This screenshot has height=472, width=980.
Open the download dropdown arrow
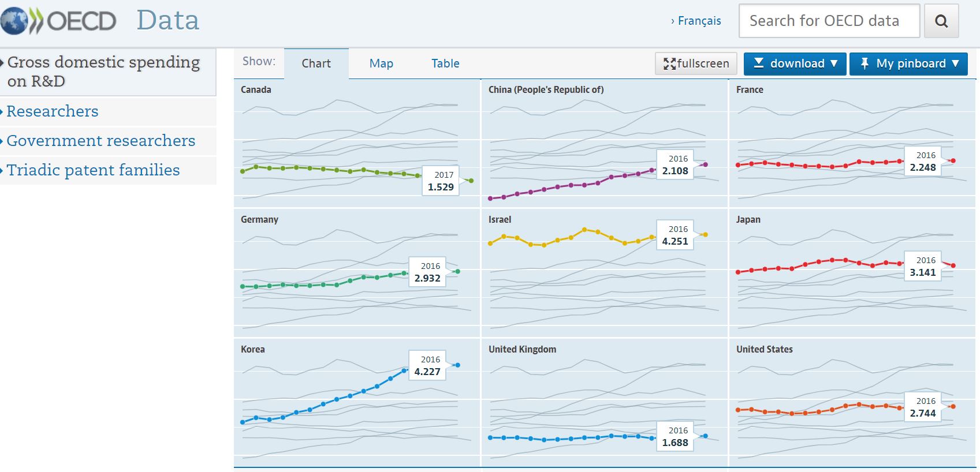[834, 63]
